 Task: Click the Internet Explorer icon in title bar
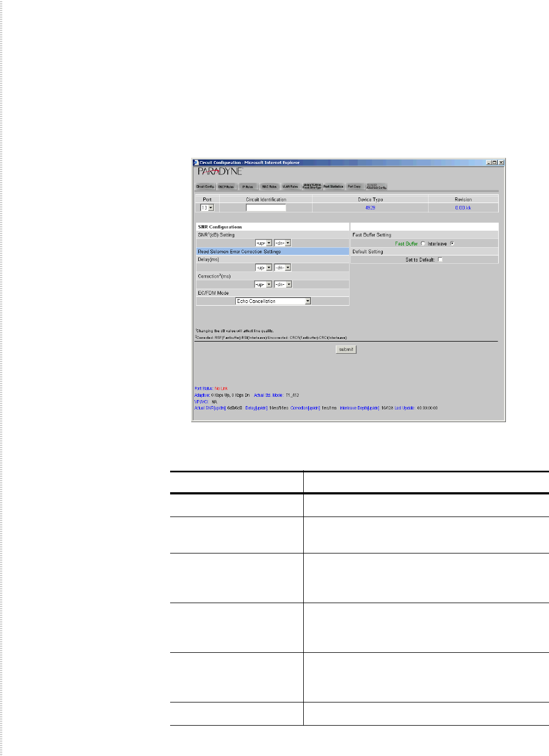(x=196, y=163)
